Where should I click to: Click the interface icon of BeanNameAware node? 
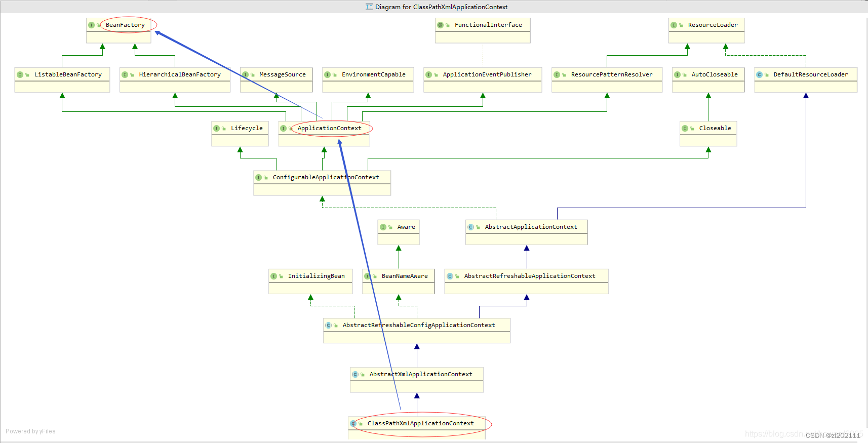pos(367,276)
